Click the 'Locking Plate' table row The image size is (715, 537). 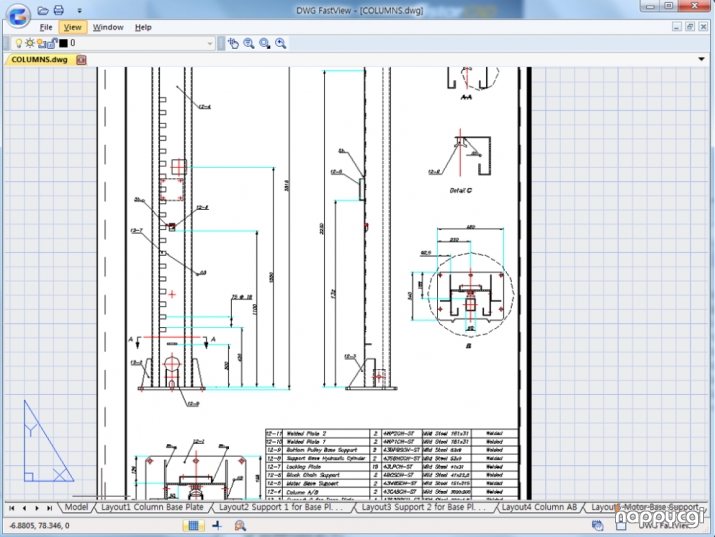tap(392, 467)
